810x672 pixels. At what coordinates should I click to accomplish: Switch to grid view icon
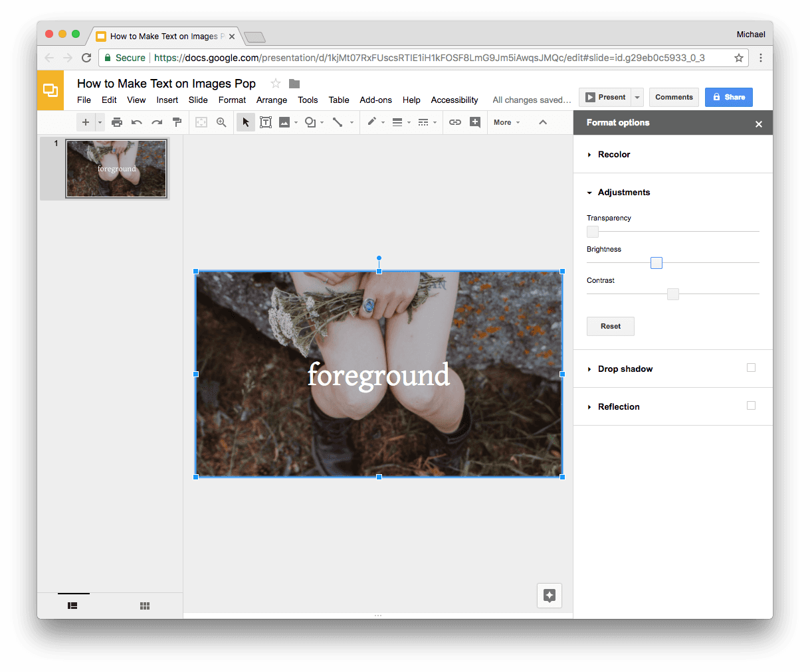pyautogui.click(x=145, y=606)
